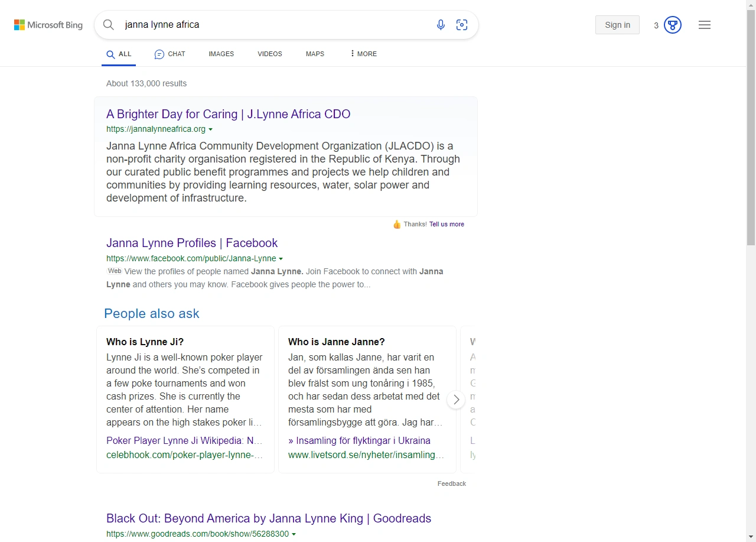Click the Feedback link
The width and height of the screenshot is (756, 542).
pyautogui.click(x=451, y=483)
